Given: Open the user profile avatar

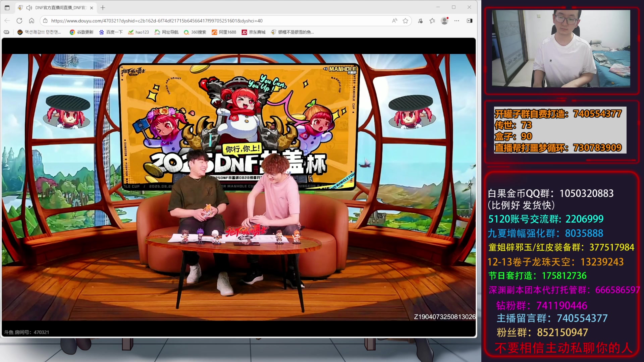Looking at the screenshot, I should [445, 21].
